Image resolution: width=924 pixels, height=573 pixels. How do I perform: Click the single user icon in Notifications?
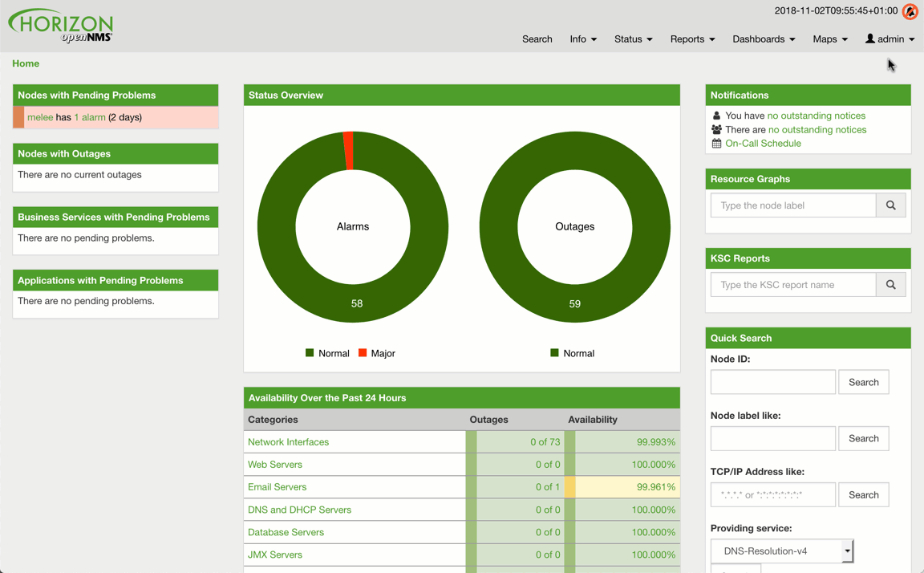[x=716, y=116]
